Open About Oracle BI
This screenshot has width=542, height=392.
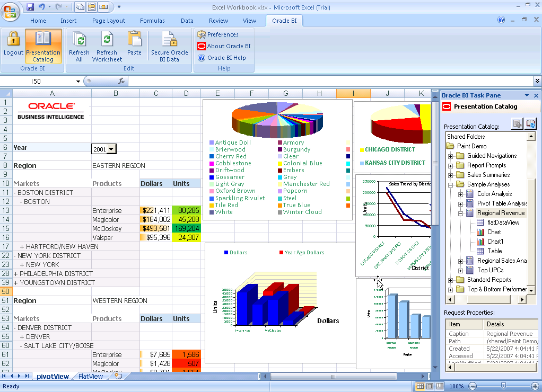click(224, 46)
